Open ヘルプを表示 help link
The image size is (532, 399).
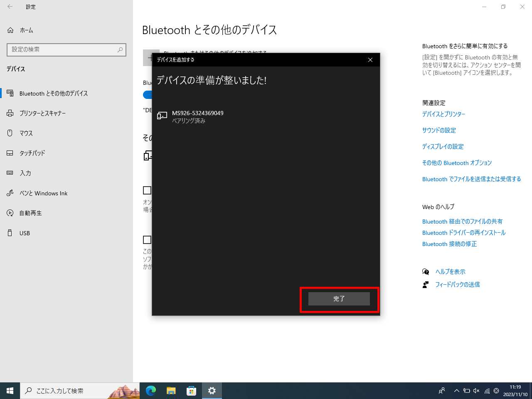[x=450, y=272]
